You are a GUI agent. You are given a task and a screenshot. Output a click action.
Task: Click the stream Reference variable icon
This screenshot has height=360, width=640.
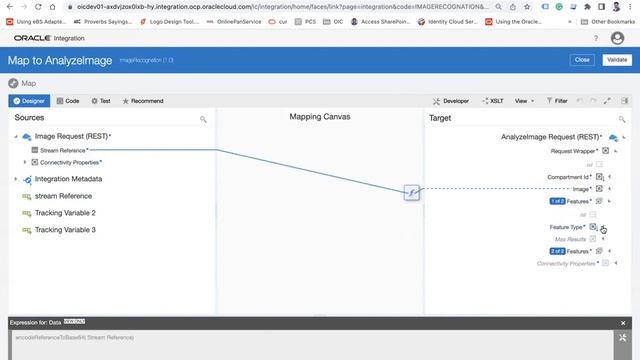coord(27,196)
